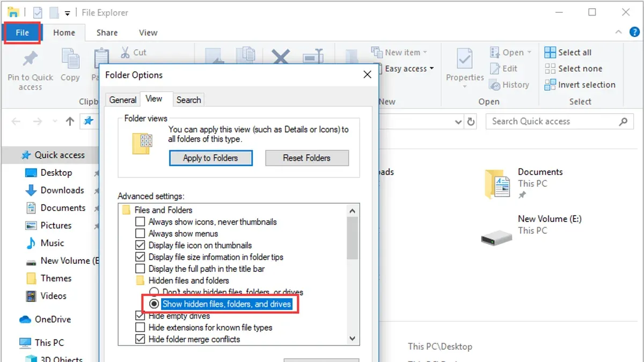The height and width of the screenshot is (362, 644).
Task: Click the Invert selection icon
Action: click(x=550, y=85)
